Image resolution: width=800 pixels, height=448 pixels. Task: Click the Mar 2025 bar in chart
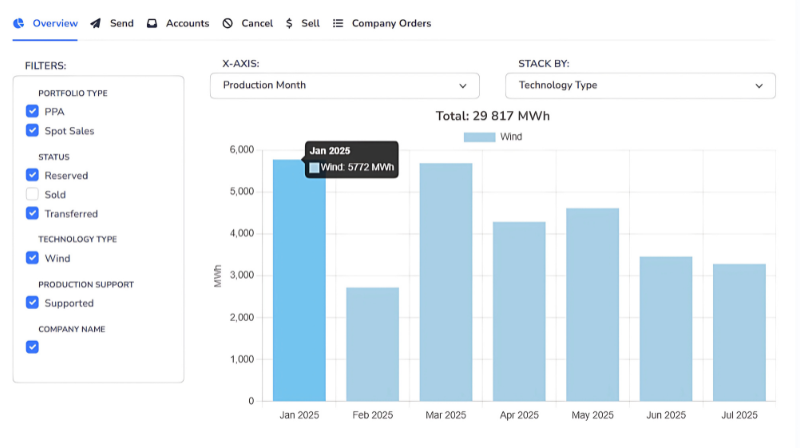point(446,282)
